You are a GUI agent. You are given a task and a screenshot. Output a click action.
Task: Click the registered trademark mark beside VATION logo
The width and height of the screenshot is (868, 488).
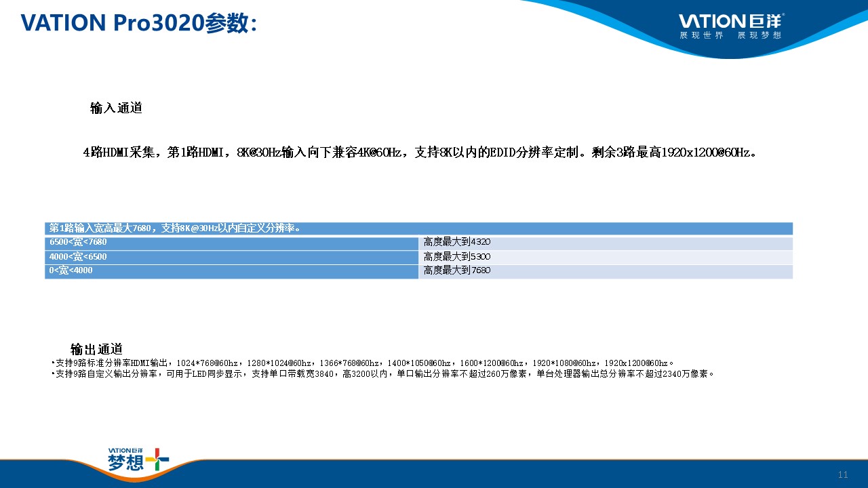[x=783, y=14]
